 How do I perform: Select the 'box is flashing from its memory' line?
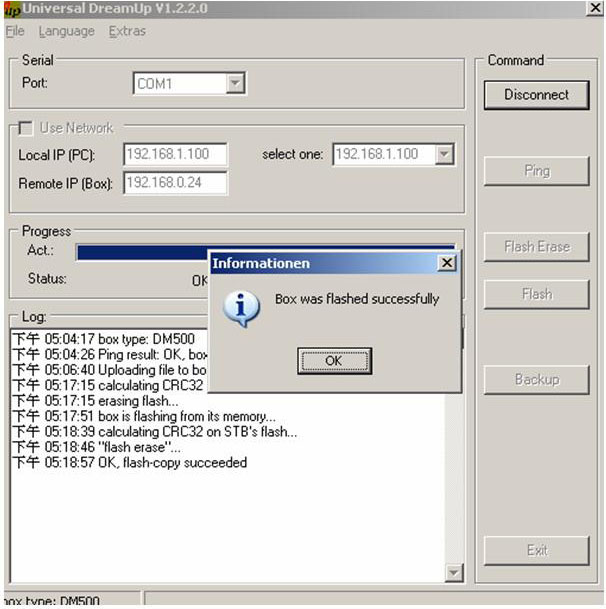click(144, 416)
